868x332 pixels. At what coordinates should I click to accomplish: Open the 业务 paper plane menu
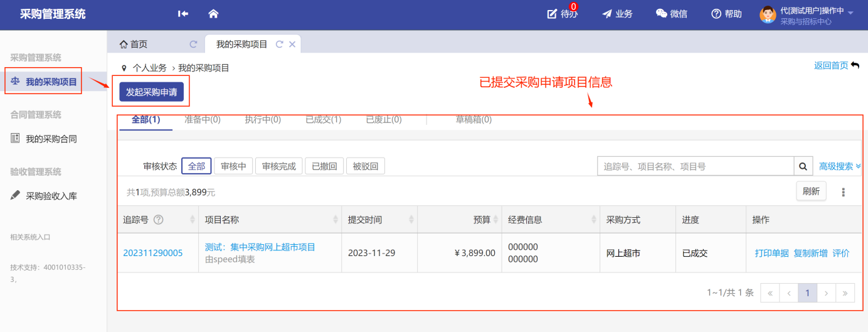click(x=617, y=14)
